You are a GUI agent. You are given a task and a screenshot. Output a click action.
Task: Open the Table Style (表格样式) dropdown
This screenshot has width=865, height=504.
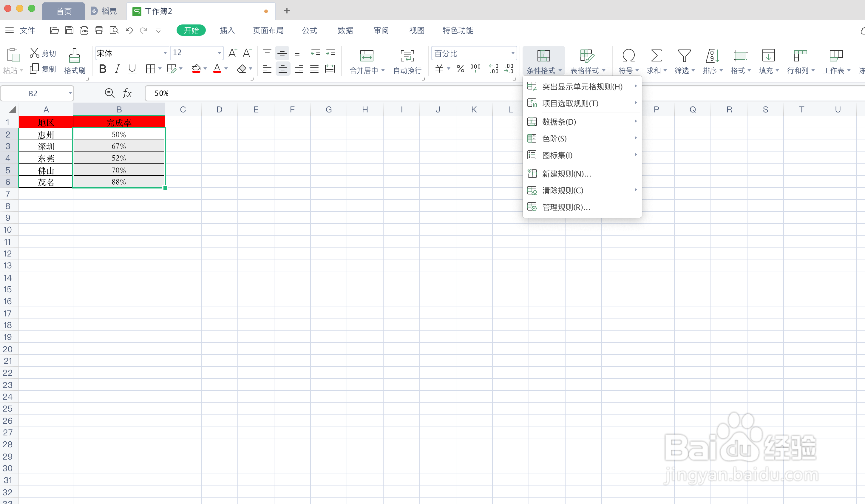coord(587,61)
